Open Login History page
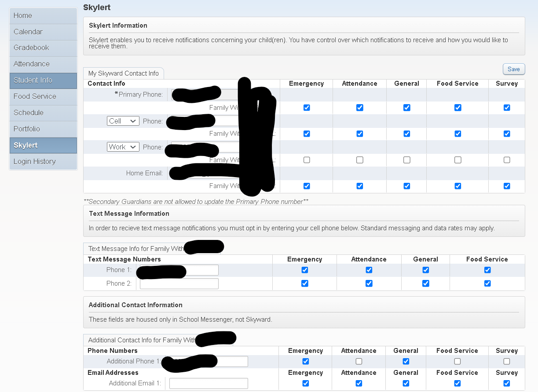The height and width of the screenshot is (392, 538). click(43, 161)
